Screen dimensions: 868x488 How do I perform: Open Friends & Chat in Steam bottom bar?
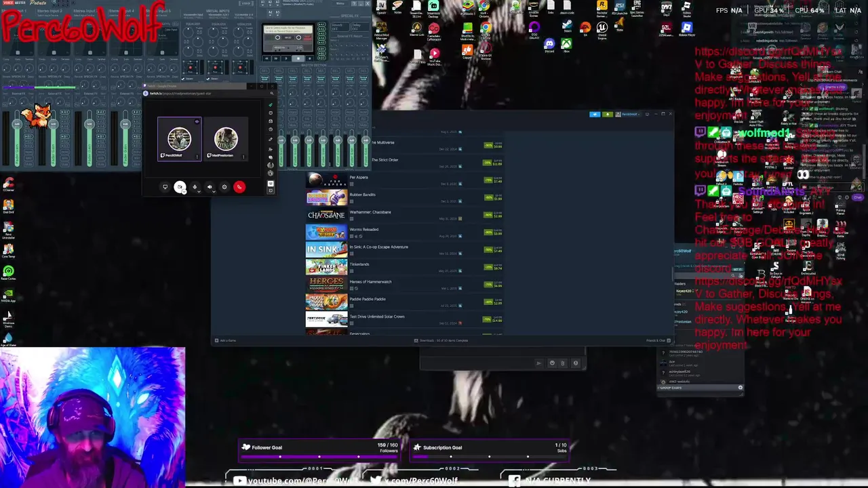point(657,340)
